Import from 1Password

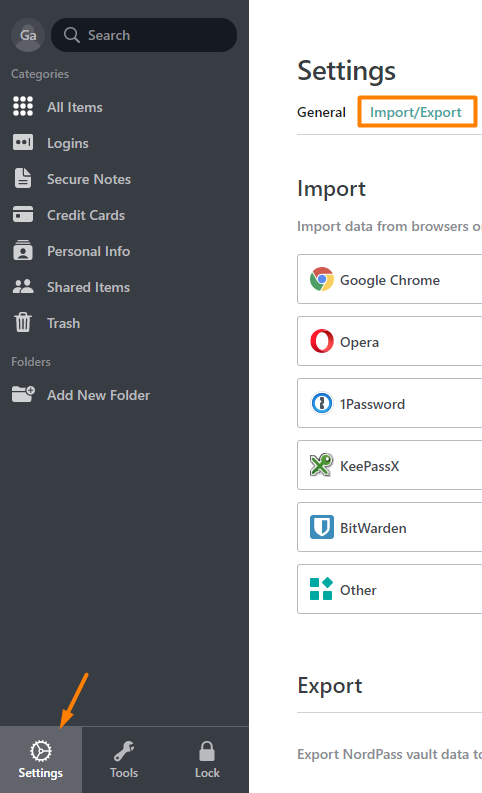tap(389, 403)
